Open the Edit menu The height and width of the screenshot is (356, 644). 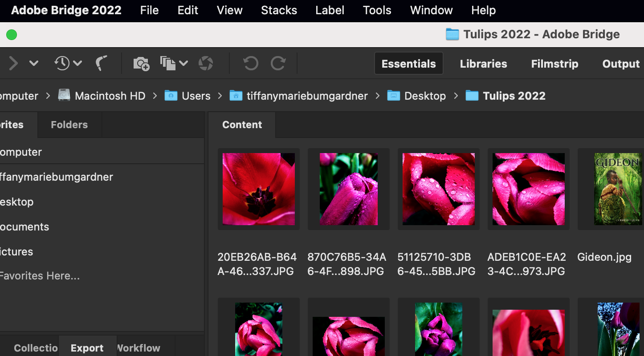click(188, 10)
